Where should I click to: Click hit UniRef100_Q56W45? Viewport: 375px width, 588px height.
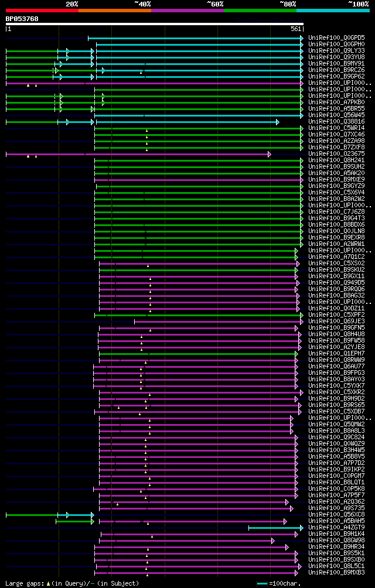pyautogui.click(x=336, y=115)
